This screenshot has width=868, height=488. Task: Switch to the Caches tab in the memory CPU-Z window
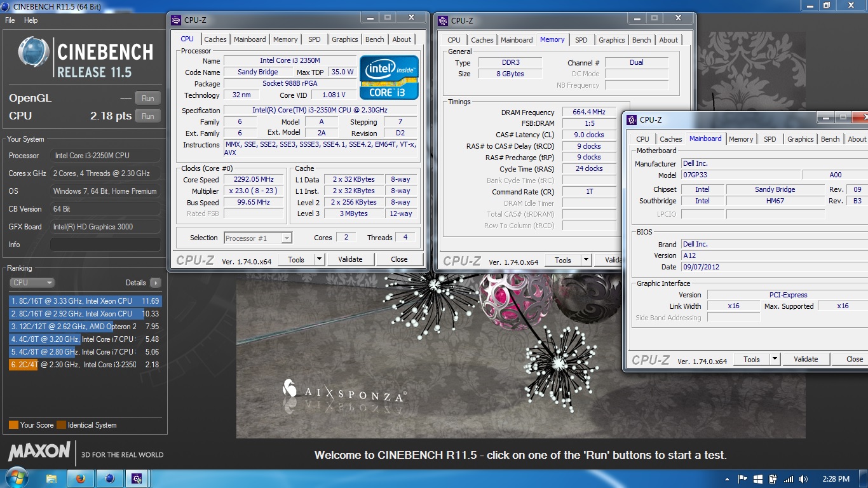(482, 40)
